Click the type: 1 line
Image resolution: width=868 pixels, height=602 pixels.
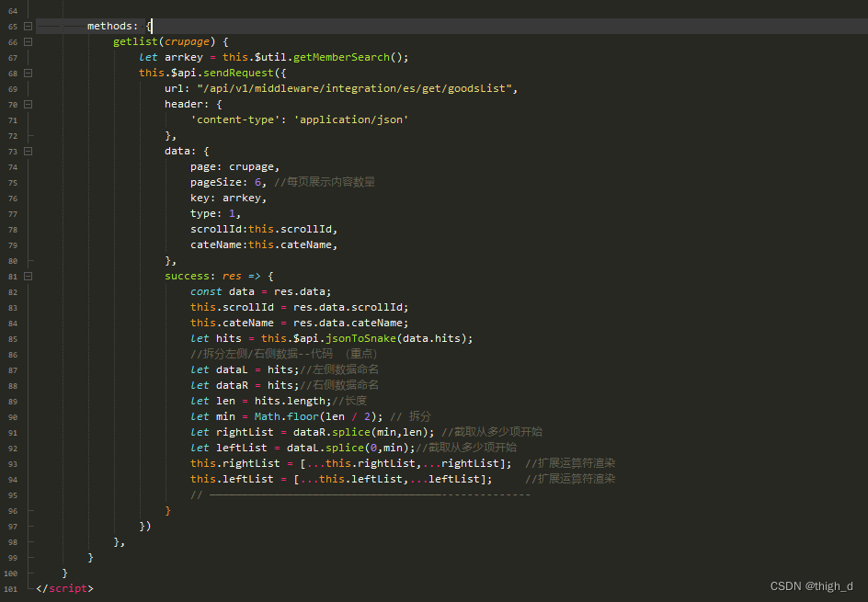point(215,213)
